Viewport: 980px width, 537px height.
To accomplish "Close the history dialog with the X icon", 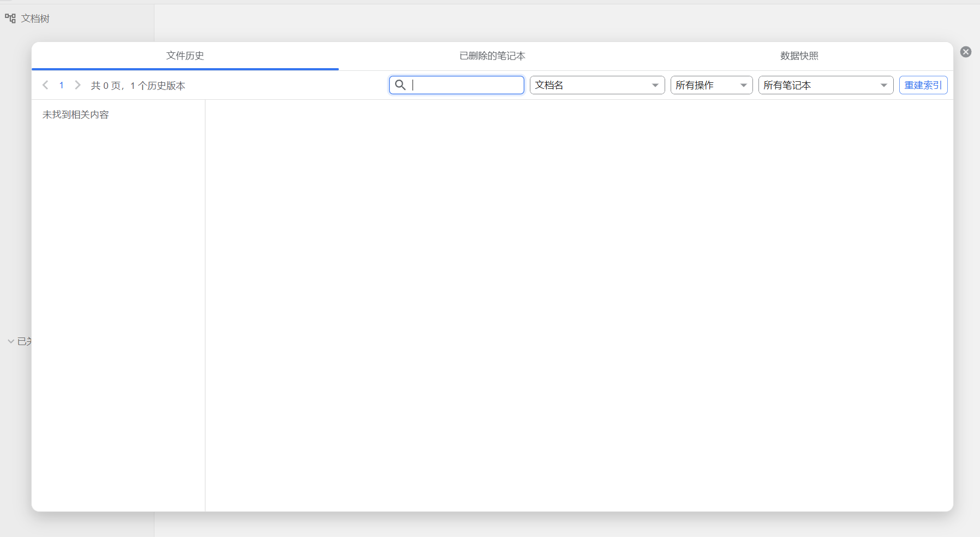I will point(966,52).
